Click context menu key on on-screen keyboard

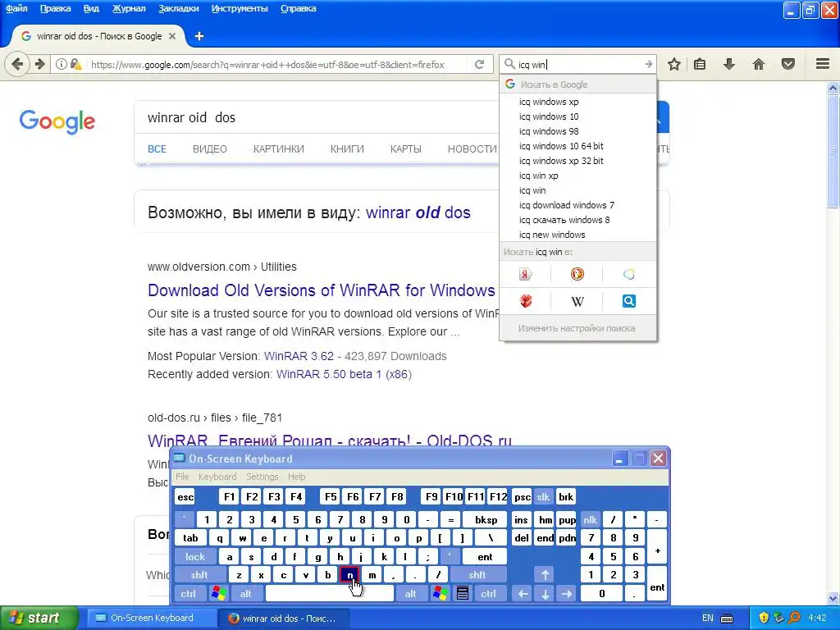click(463, 594)
